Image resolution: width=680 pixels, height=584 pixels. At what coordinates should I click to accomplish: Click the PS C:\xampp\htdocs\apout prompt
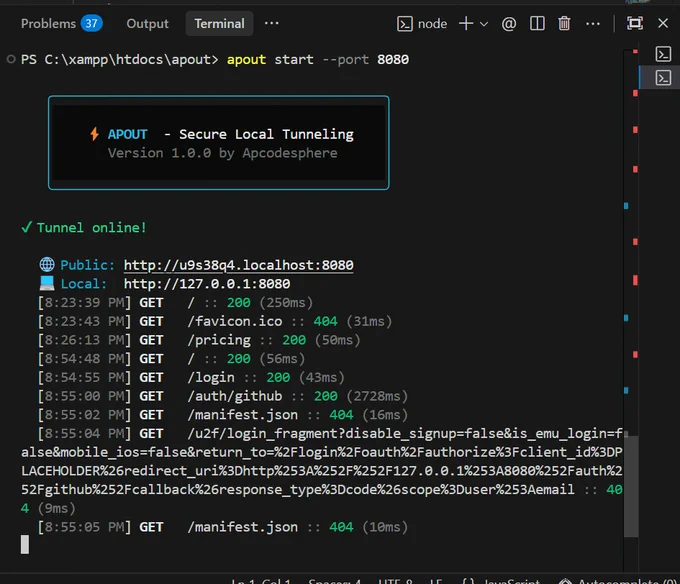[120, 59]
